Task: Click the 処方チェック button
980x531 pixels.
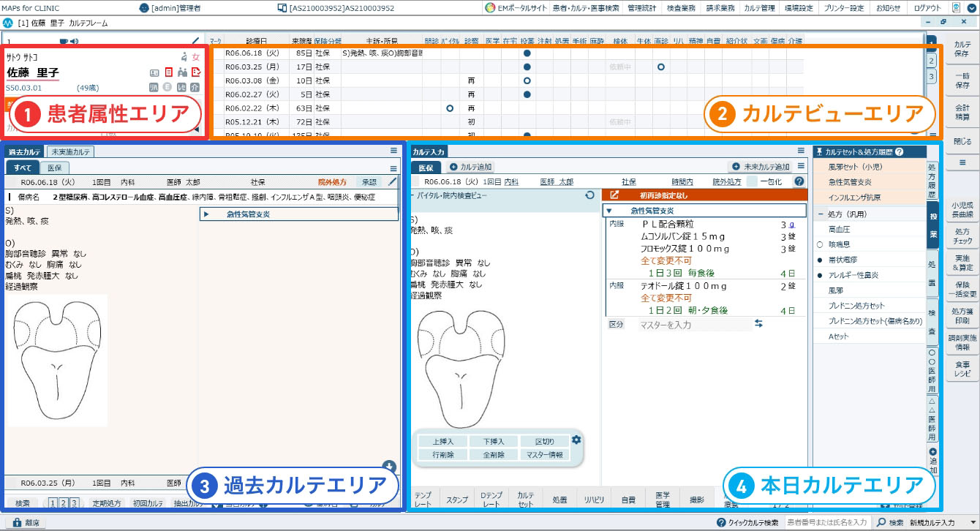Action: pyautogui.click(x=962, y=236)
